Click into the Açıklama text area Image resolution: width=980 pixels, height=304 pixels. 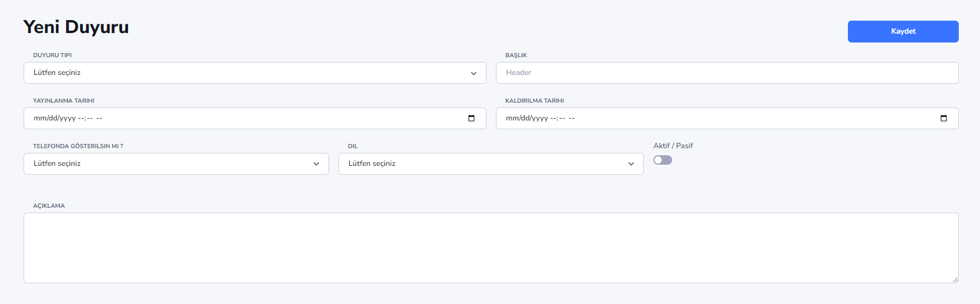point(491,248)
